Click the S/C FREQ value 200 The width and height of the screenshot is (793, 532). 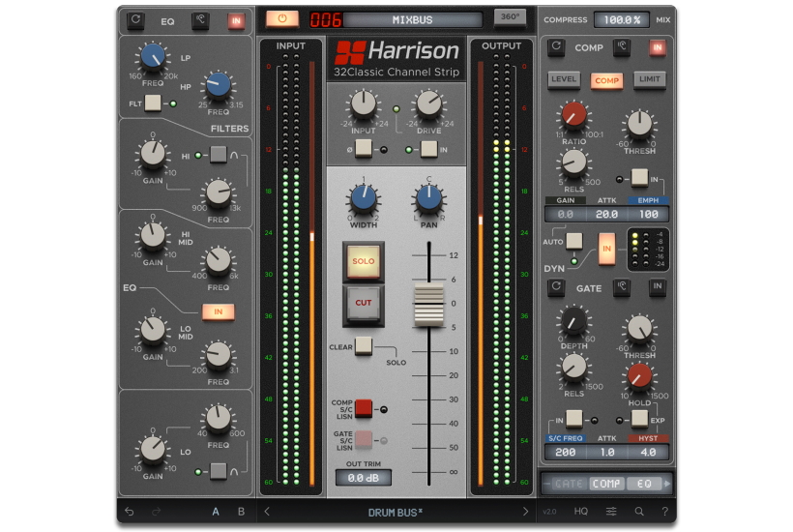(566, 452)
